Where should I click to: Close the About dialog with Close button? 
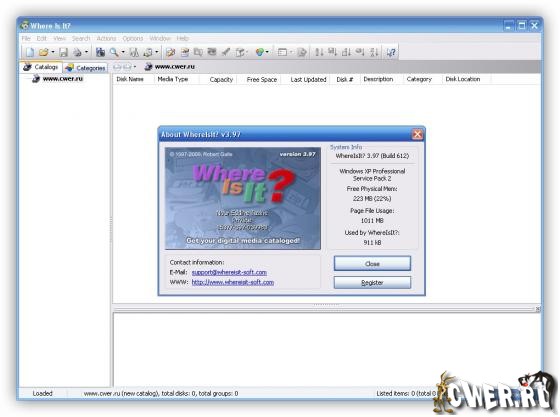click(372, 263)
